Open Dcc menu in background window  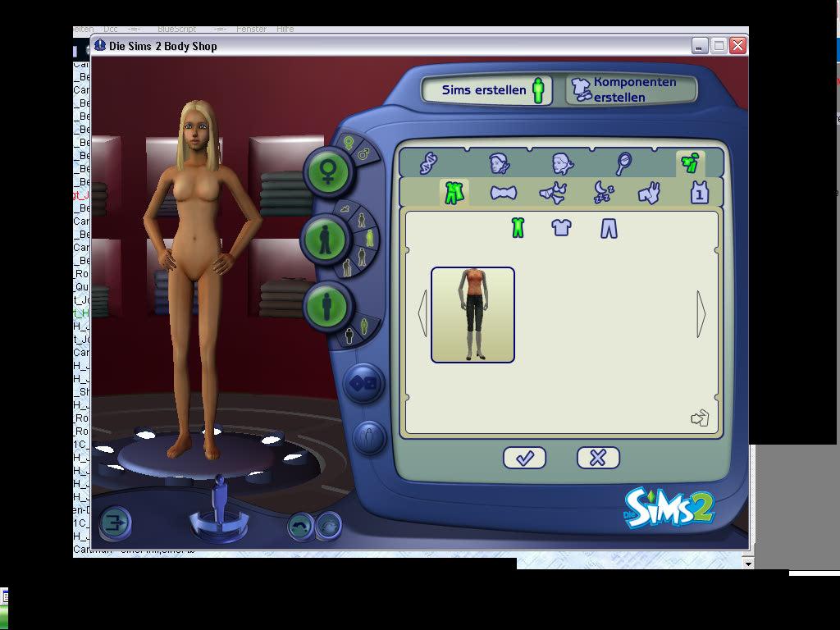[111, 29]
